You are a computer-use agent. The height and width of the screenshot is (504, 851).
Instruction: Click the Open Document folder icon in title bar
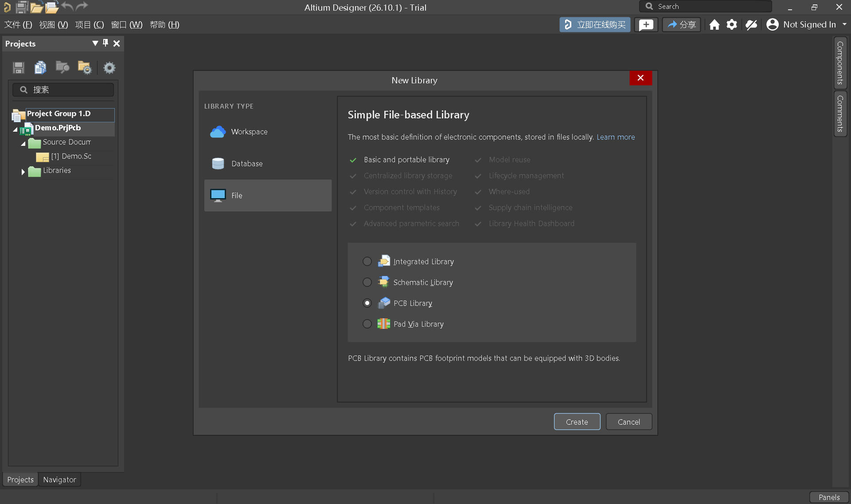(37, 7)
